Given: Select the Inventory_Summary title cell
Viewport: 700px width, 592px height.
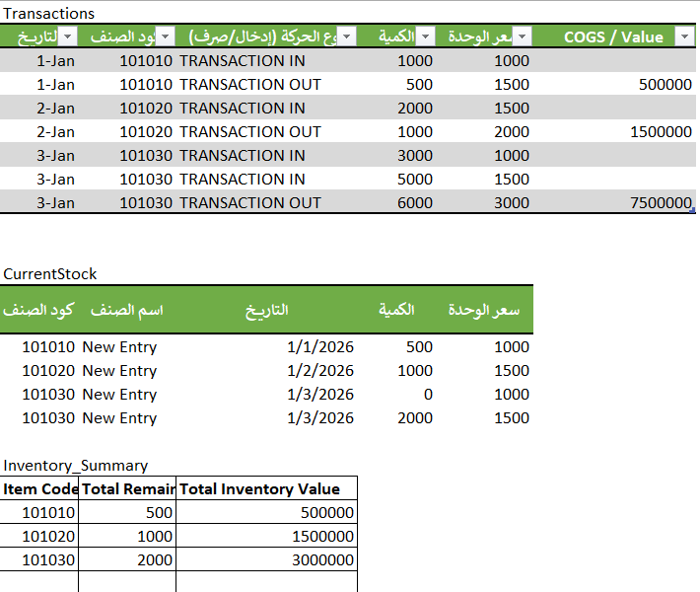Looking at the screenshot, I should [76, 466].
